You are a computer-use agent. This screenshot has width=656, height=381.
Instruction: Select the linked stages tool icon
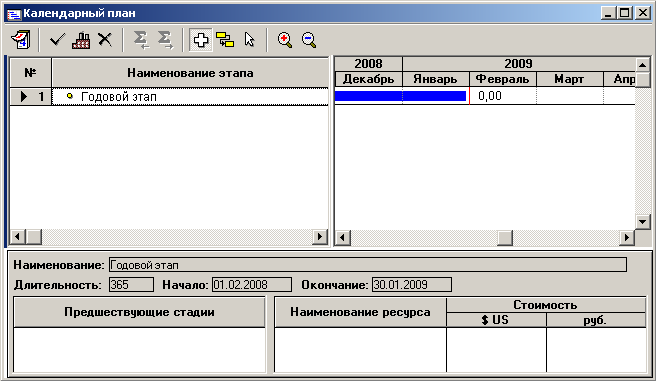(225, 40)
